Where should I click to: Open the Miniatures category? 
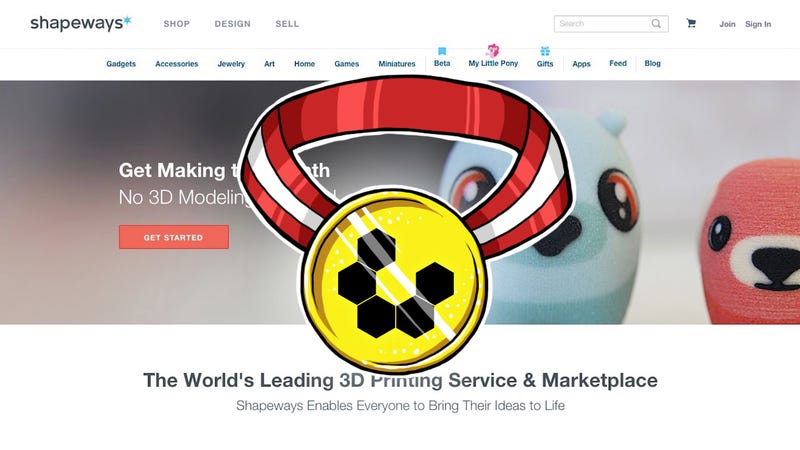pos(397,64)
